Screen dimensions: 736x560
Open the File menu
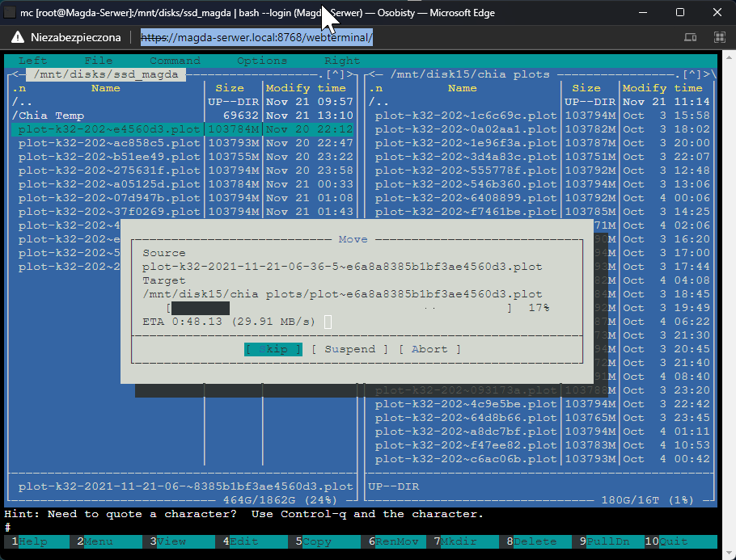98,61
